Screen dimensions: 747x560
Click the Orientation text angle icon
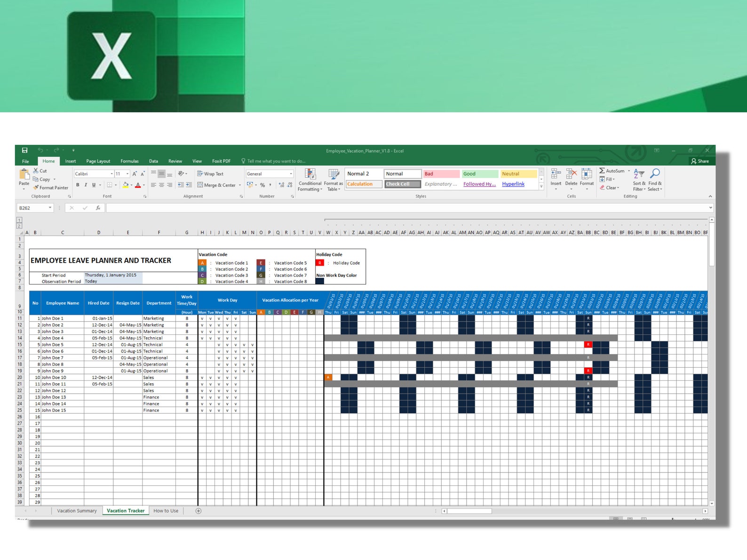click(x=181, y=174)
